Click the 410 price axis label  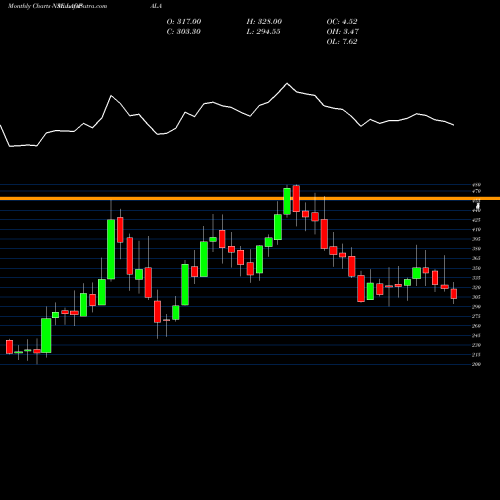[x=476, y=230]
